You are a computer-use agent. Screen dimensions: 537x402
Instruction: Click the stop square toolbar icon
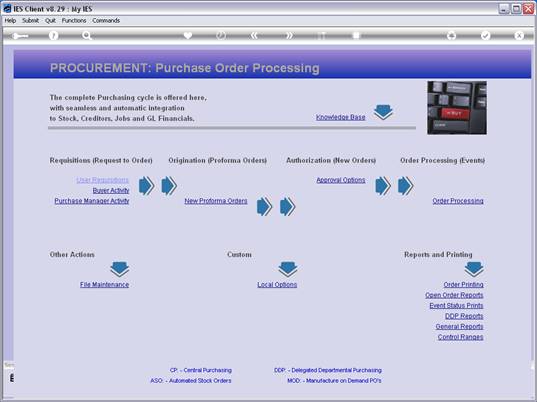pos(356,35)
